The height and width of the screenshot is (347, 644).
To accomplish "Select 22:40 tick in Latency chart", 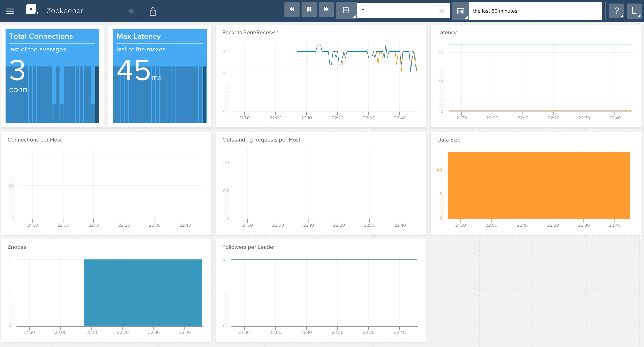I will pos(615,118).
